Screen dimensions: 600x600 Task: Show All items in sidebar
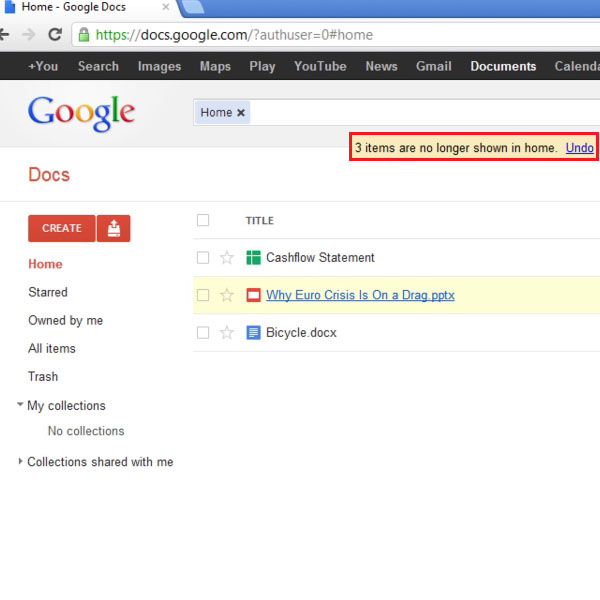pyautogui.click(x=52, y=348)
